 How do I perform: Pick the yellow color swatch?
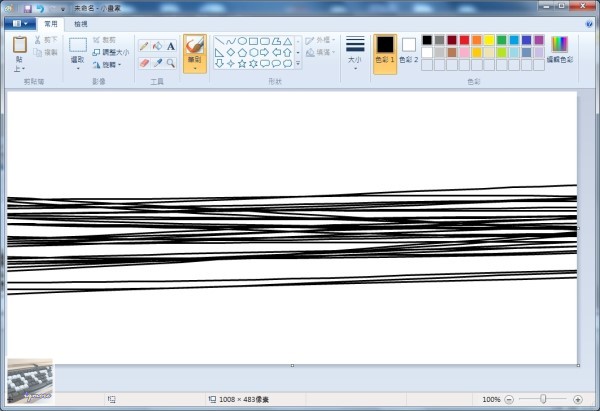[489, 40]
